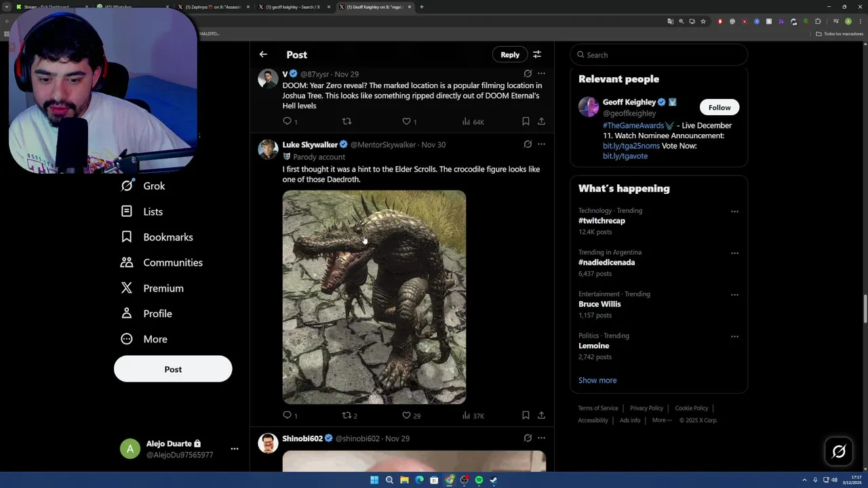Click Grok explain icon on Shinobi602's post
The width and height of the screenshot is (868, 488).
[528, 438]
